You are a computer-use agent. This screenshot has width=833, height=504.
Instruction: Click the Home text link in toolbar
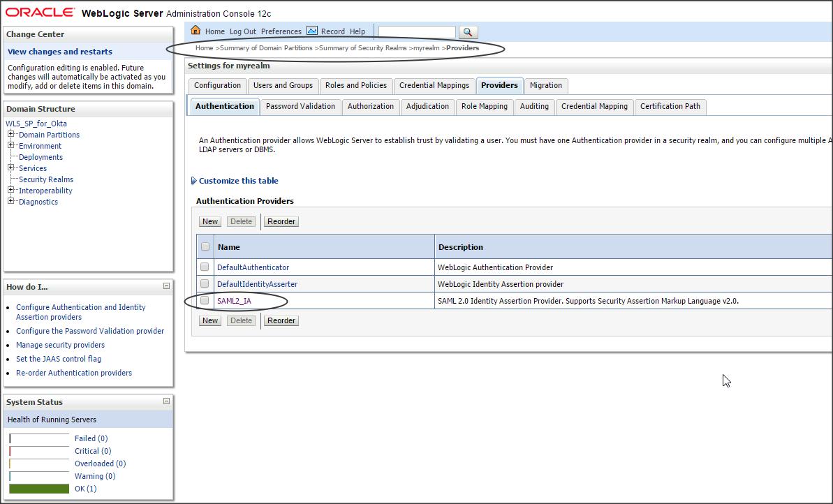pyautogui.click(x=214, y=32)
